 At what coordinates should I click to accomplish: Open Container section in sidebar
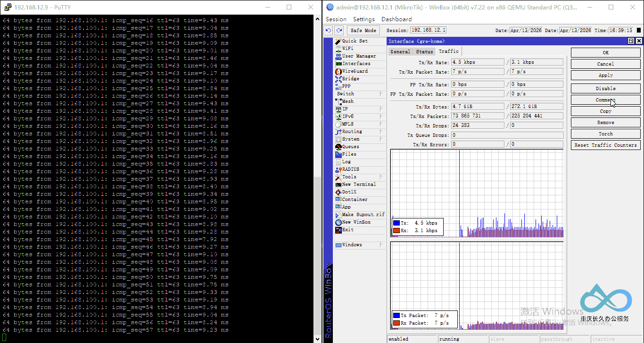[355, 200]
